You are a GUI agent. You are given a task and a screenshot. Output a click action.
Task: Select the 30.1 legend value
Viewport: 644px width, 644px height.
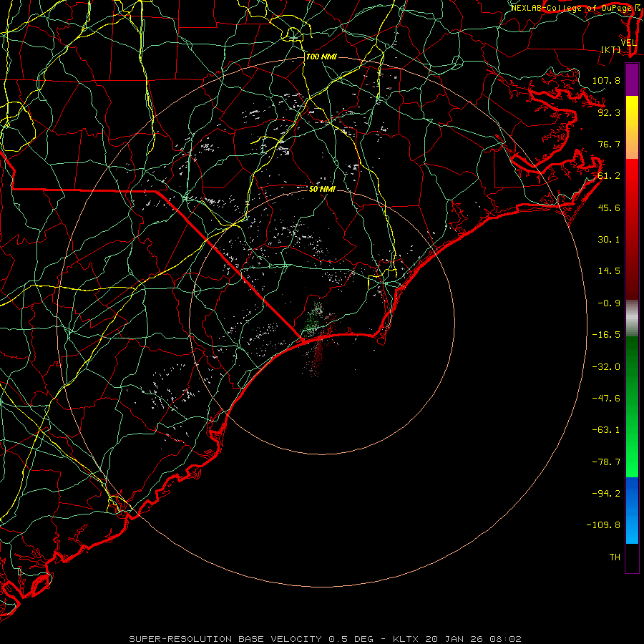point(609,240)
